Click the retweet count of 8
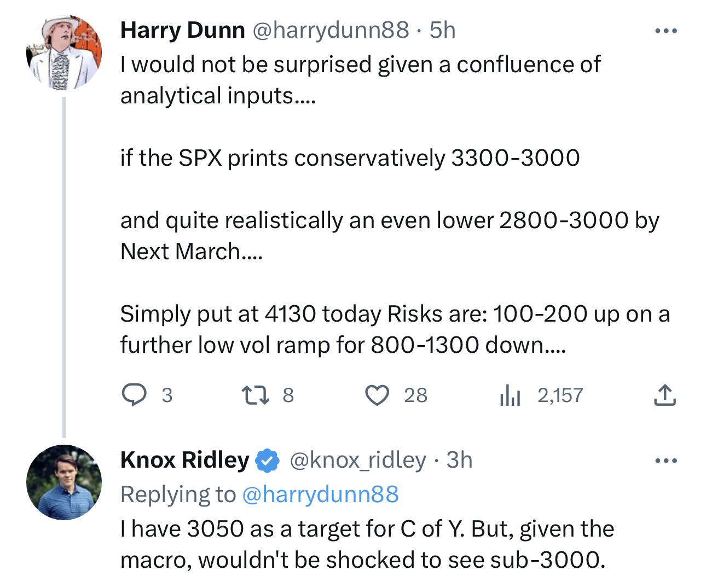Screen dimensions: 706x588 tap(288, 395)
